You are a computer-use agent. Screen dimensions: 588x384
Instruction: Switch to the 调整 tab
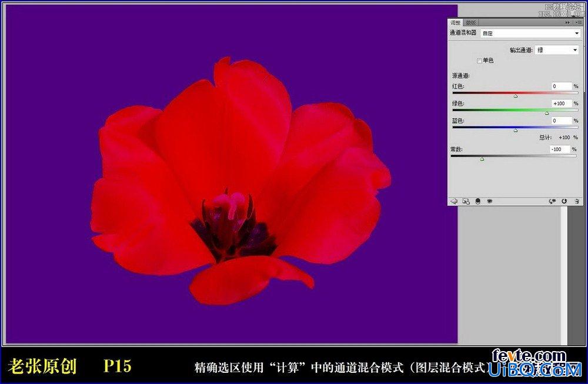click(455, 23)
